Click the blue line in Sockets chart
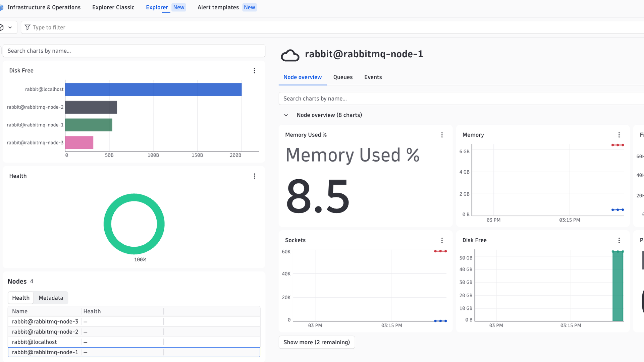 (x=440, y=321)
